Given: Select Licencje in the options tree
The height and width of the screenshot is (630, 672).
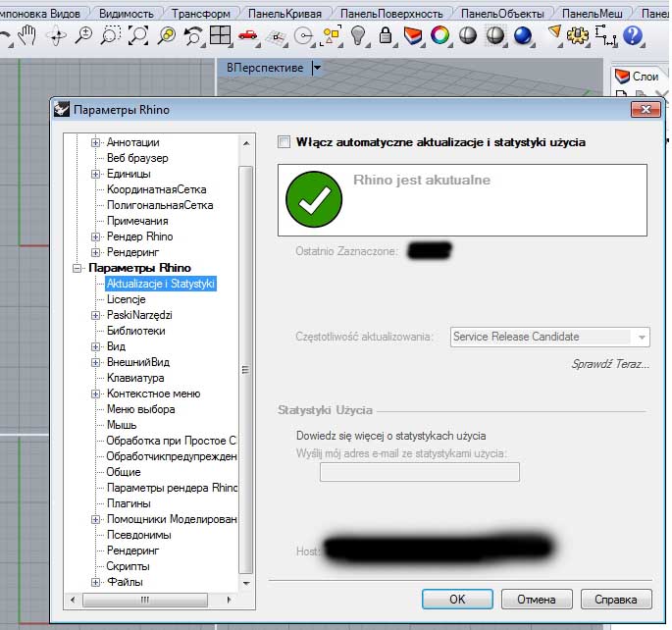Looking at the screenshot, I should 126,299.
